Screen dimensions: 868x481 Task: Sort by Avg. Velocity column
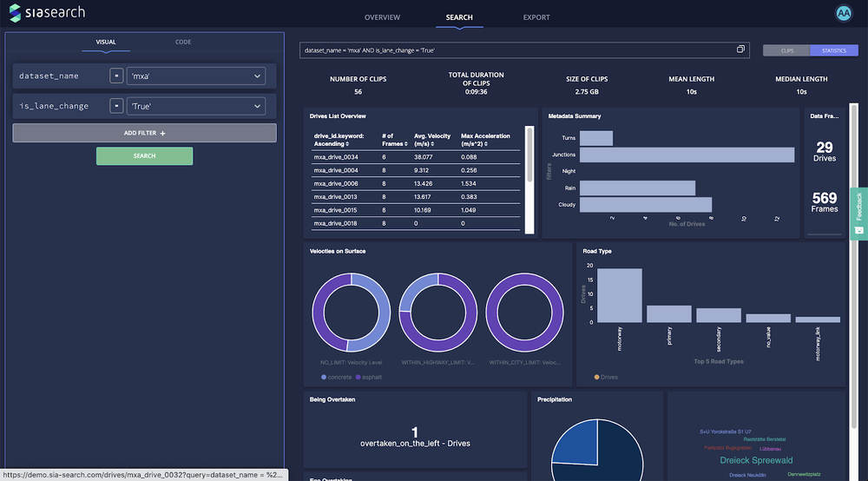coord(431,140)
